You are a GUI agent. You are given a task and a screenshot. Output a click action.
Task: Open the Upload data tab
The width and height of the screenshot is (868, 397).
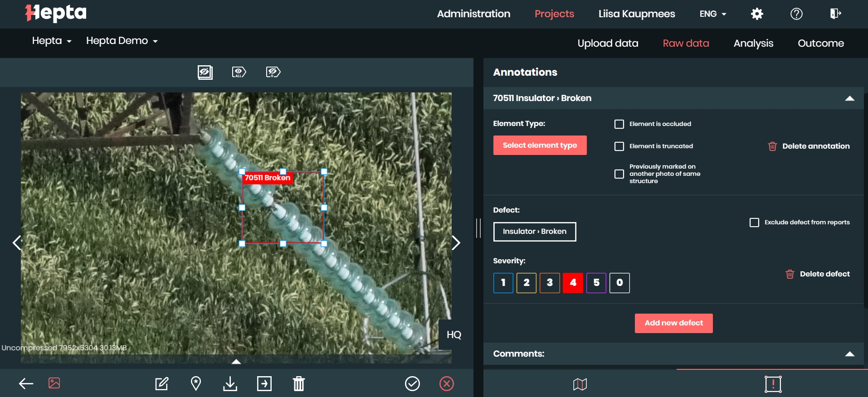(608, 43)
